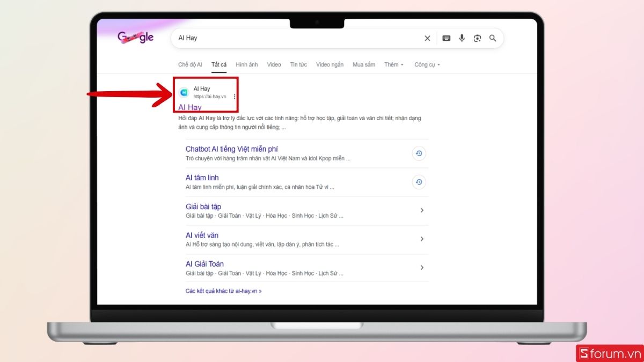Expand the Giải bài tập result arrow
644x362 pixels.
(422, 210)
